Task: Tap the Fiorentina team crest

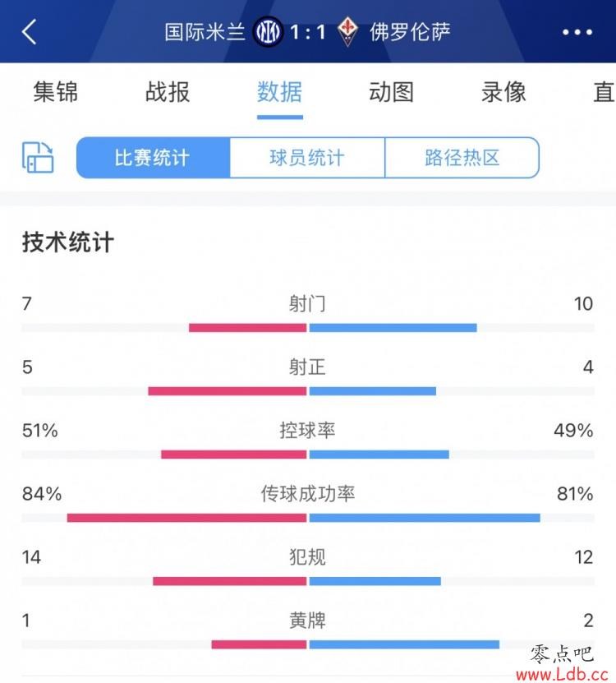Action: (x=347, y=31)
